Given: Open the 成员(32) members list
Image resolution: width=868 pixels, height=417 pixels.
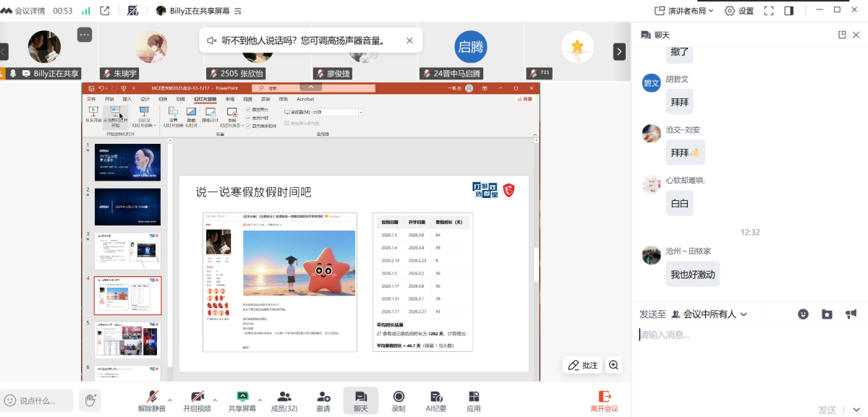Looking at the screenshot, I should point(284,400).
